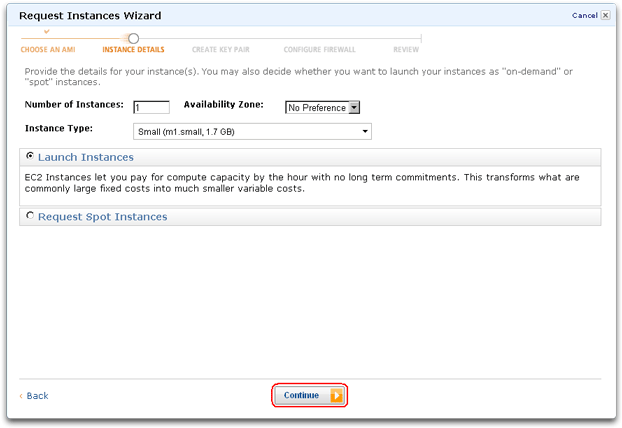This screenshot has width=622, height=428.
Task: Click the Continue button
Action: (x=309, y=395)
